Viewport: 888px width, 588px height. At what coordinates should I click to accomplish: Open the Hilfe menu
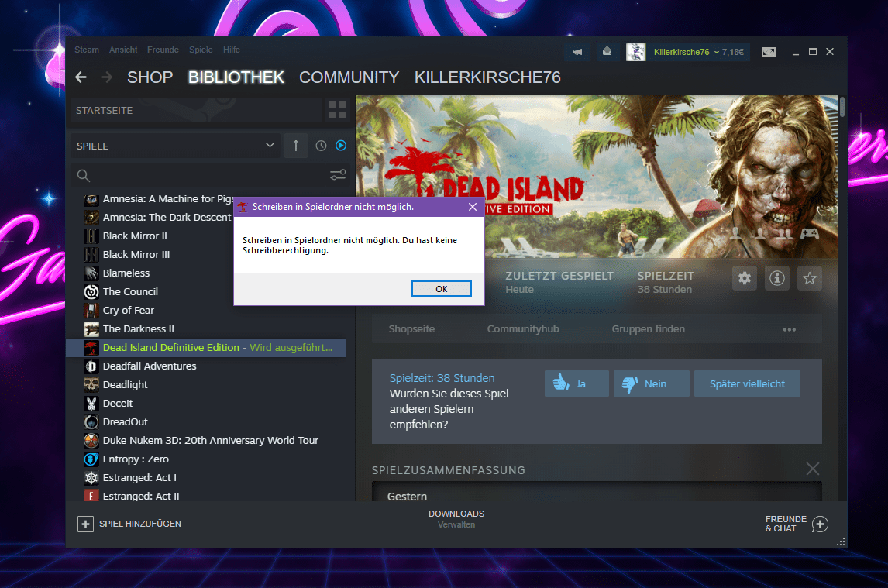click(231, 50)
